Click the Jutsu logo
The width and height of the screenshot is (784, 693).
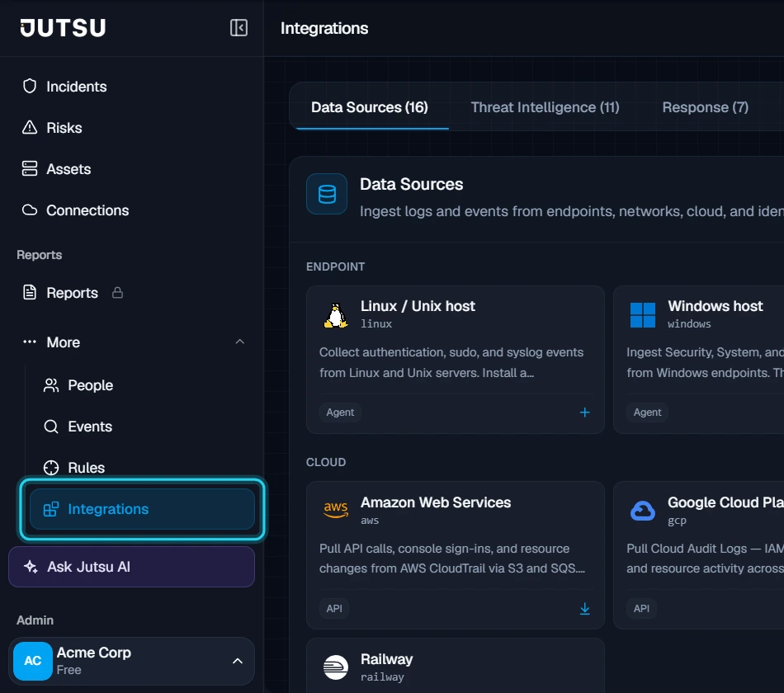63,28
